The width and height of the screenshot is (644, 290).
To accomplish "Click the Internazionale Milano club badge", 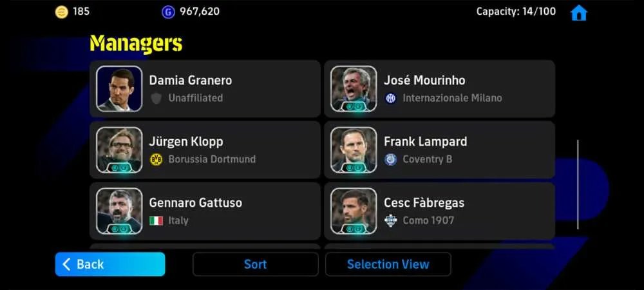I will (x=391, y=98).
